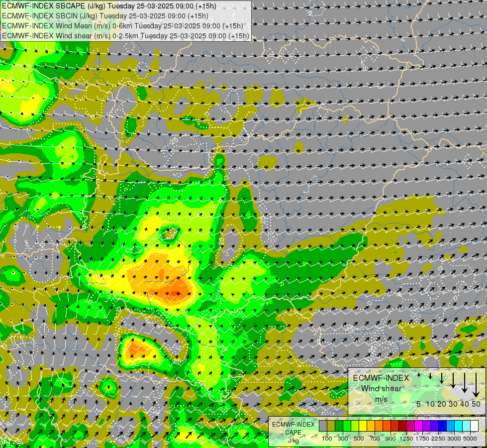
Task: Pick the pure yellow CAPE legend swatch
Action: pyautogui.click(x=363, y=426)
